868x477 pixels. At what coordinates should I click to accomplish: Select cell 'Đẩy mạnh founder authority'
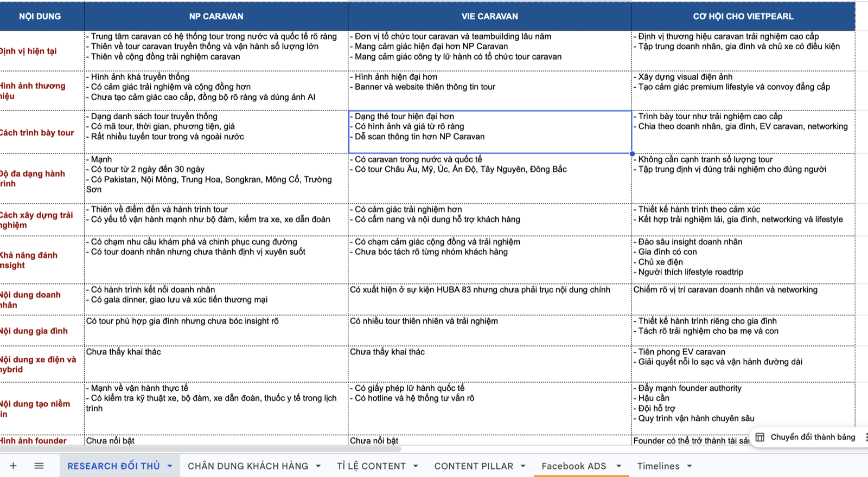(743, 409)
